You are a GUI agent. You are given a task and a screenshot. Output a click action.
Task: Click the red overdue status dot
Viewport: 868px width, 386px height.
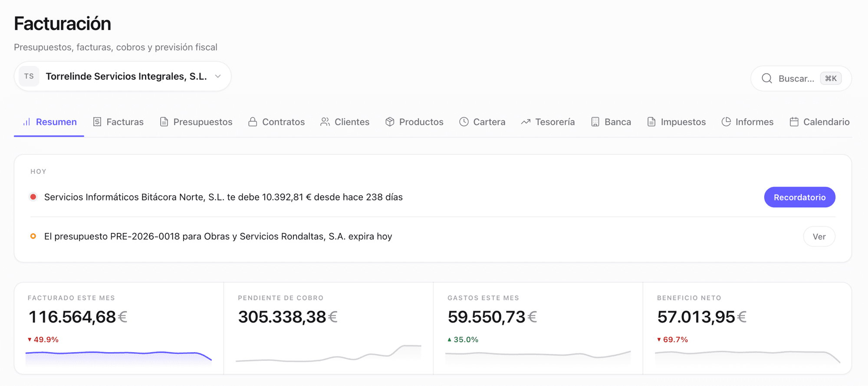tap(33, 197)
